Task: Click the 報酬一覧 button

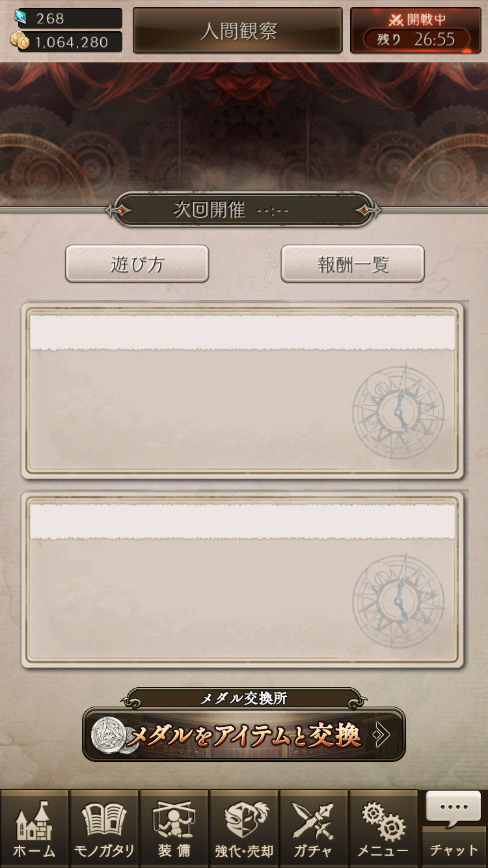Action: click(x=353, y=264)
